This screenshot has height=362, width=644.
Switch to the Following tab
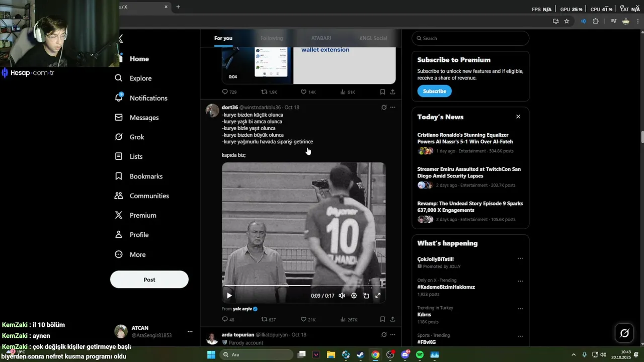(272, 38)
